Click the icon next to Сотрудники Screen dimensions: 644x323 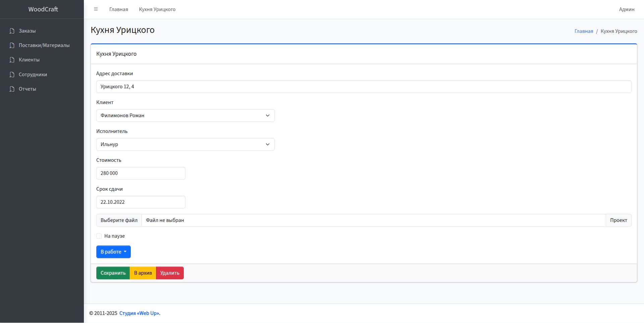point(12,75)
